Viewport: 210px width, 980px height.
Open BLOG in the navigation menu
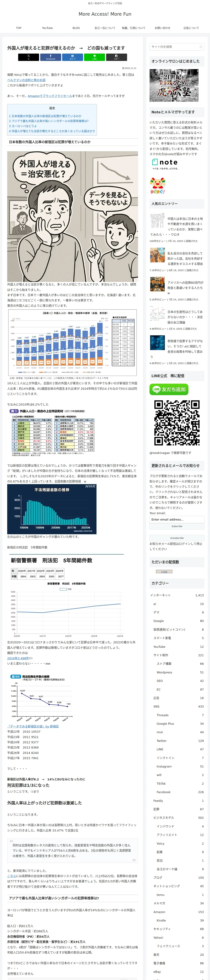tap(76, 28)
